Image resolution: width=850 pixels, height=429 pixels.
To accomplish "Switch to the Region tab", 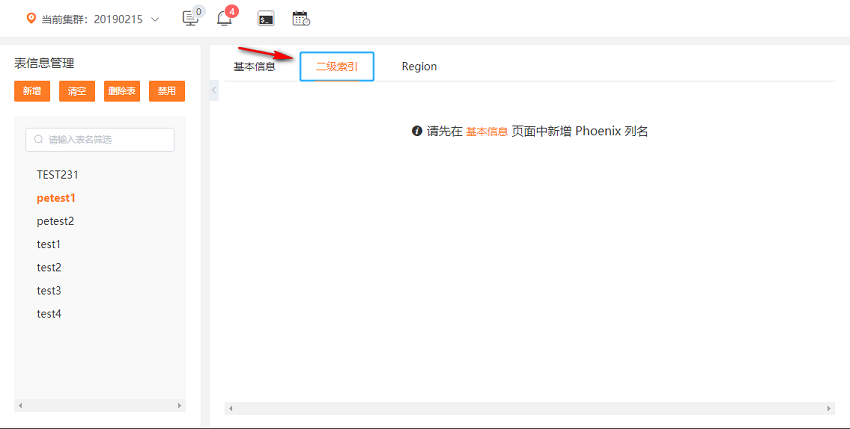I will coord(419,67).
